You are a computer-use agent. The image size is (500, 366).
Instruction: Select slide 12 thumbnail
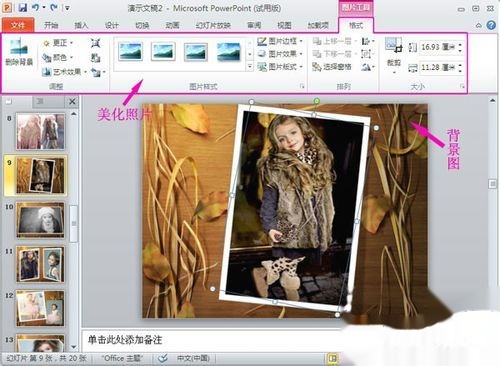pyautogui.click(x=40, y=308)
